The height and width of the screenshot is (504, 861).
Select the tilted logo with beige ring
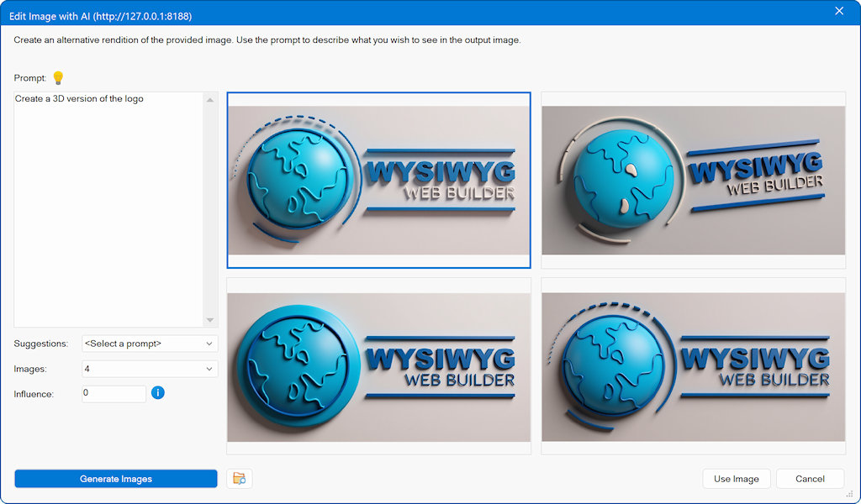(x=693, y=180)
